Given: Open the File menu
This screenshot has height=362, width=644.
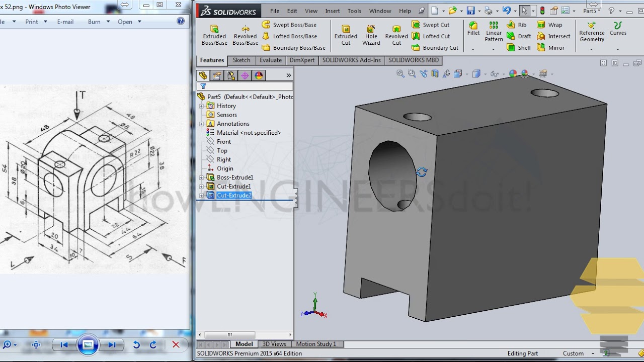Looking at the screenshot, I should pos(275,11).
